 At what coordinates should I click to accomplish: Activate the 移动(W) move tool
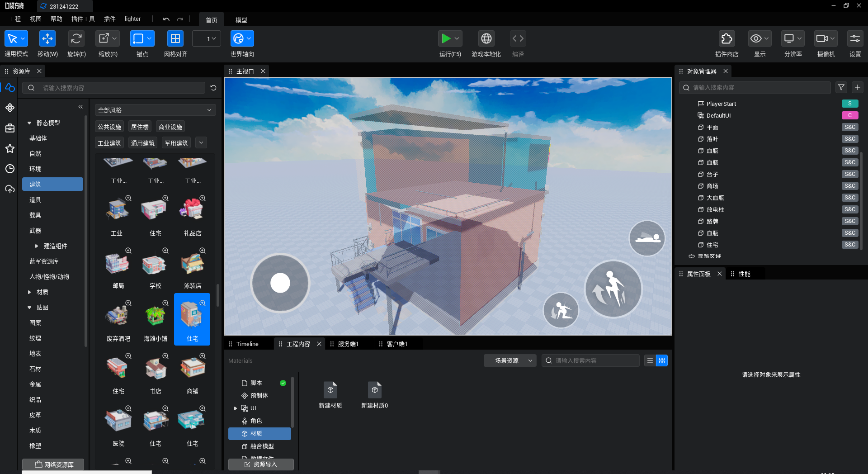[47, 39]
